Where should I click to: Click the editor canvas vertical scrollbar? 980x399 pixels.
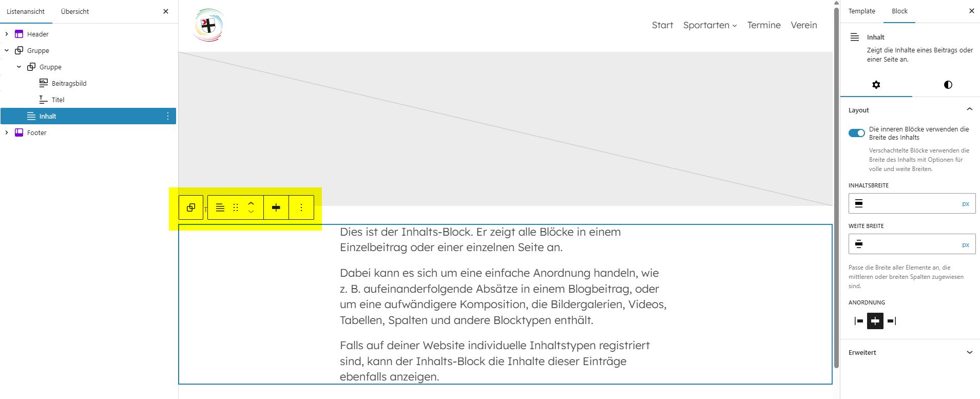pyautogui.click(x=836, y=187)
